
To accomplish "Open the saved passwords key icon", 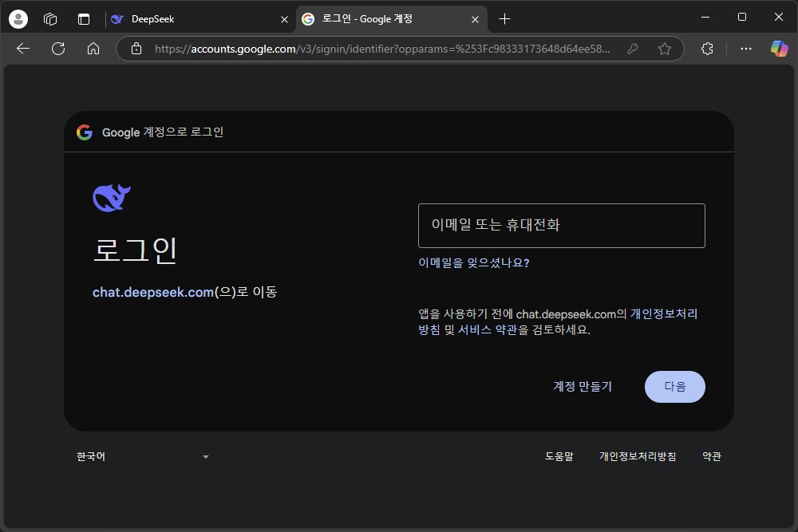I will (632, 49).
